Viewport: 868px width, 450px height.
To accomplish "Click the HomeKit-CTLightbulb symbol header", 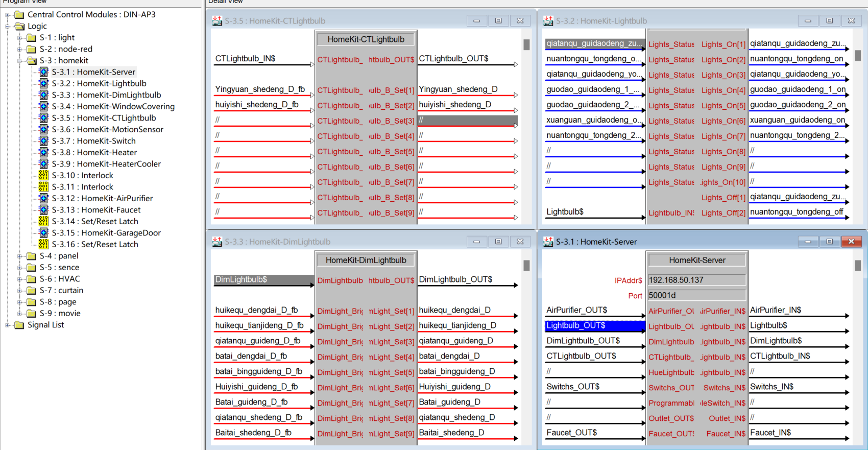I will 366,39.
